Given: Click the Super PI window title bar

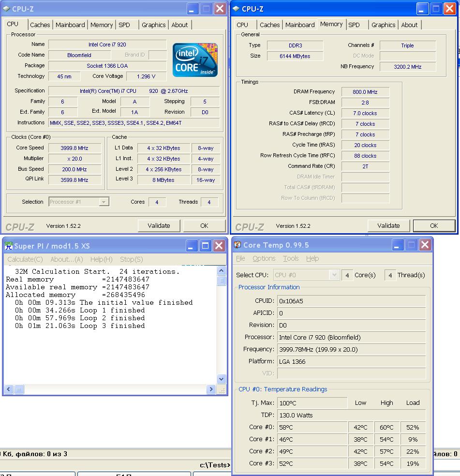Looking at the screenshot, I should tap(115, 246).
